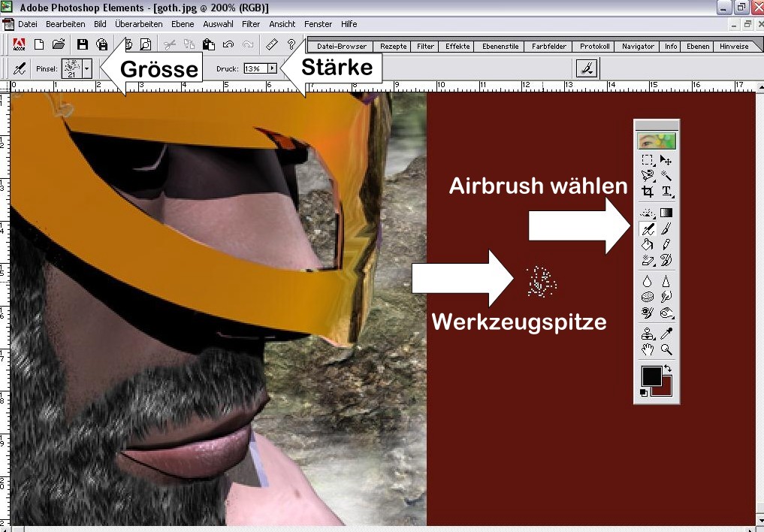Undo last step with backward arrow
This screenshot has width=764, height=532.
pyautogui.click(x=228, y=44)
